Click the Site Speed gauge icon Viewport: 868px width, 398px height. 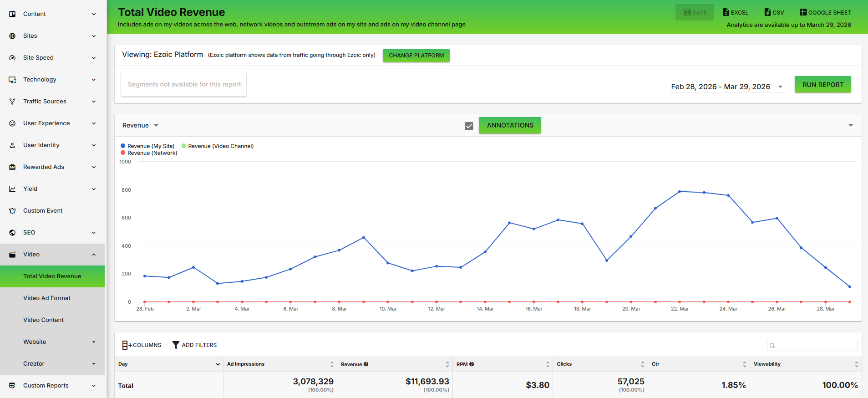(12, 58)
